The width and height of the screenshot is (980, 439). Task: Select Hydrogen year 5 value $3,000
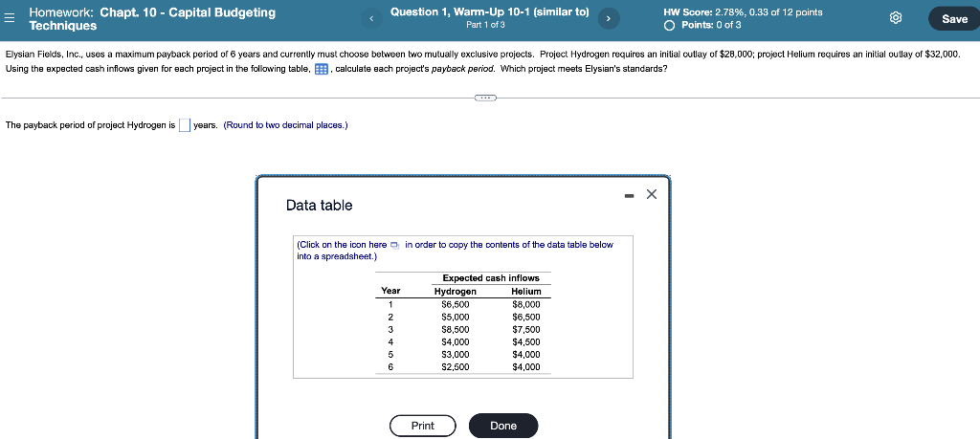[455, 355]
